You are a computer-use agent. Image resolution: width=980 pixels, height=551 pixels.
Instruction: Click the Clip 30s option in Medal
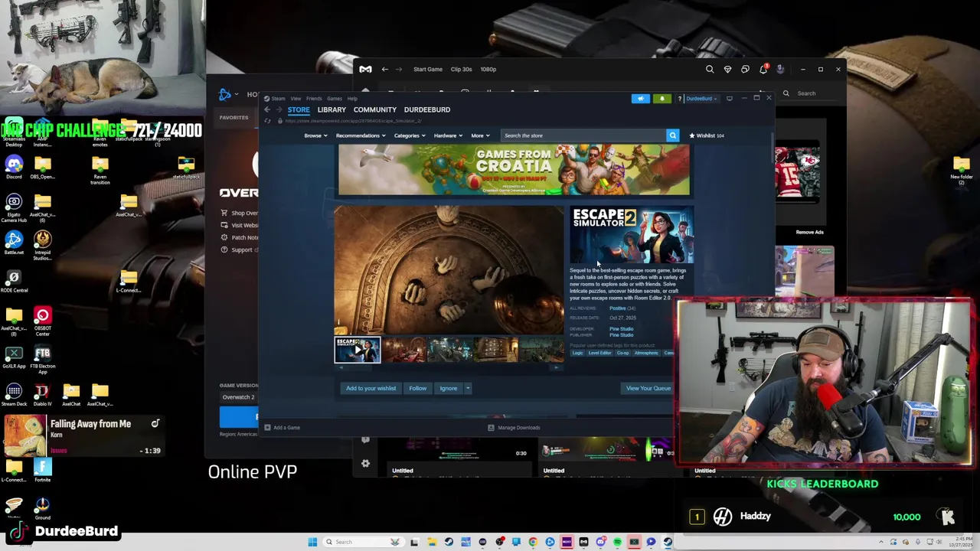point(461,69)
